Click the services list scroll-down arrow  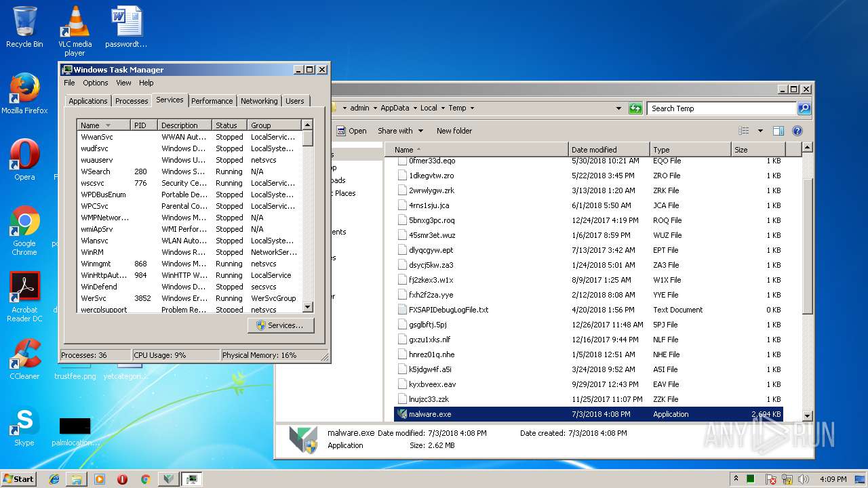pyautogui.click(x=307, y=307)
